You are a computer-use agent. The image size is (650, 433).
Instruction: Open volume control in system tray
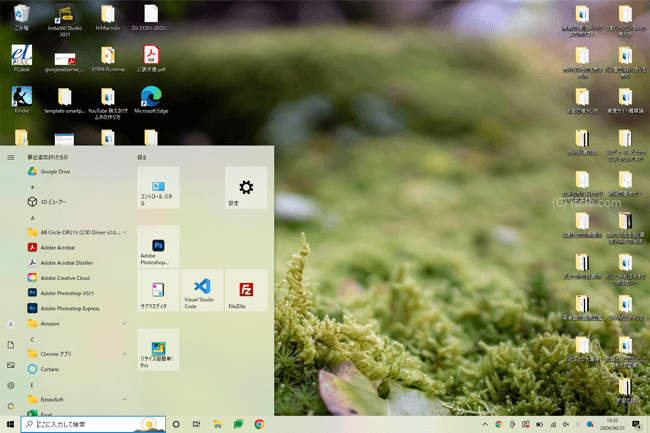[566, 424]
